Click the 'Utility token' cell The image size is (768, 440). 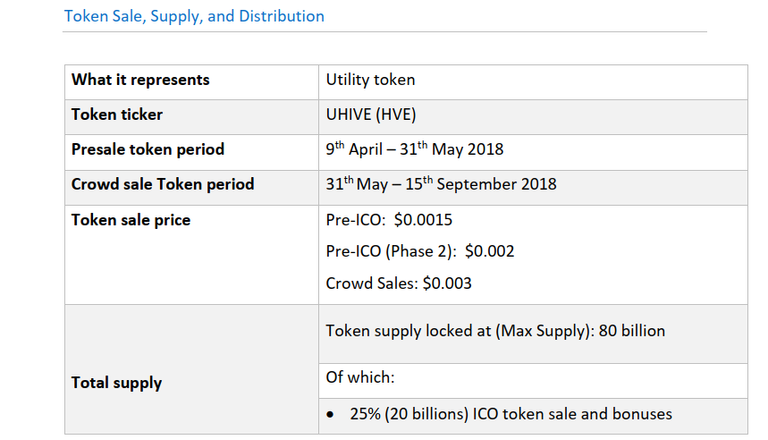[x=370, y=80]
